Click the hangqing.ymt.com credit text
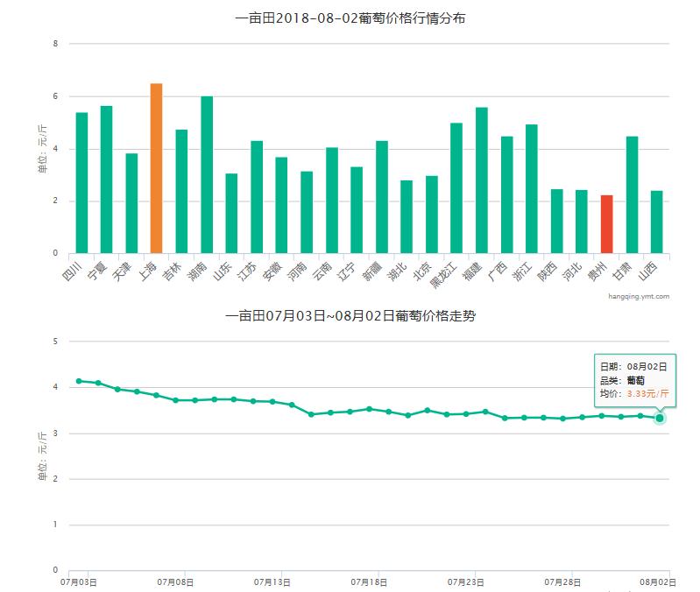 click(x=639, y=296)
